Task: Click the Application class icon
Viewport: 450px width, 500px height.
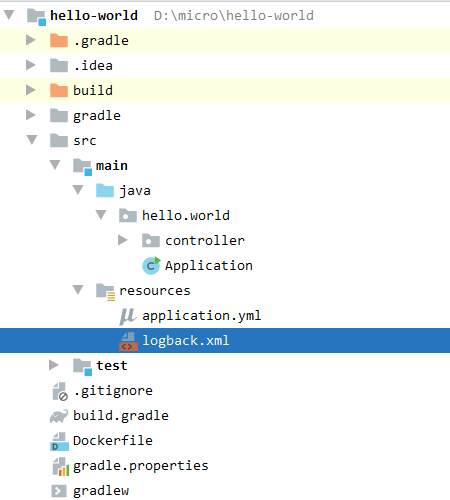Action: coord(151,266)
